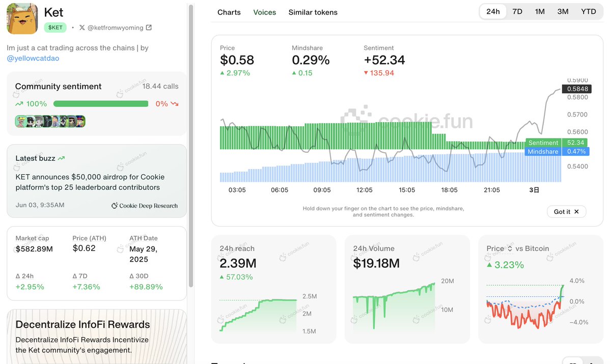The width and height of the screenshot is (611, 364).
Task: Click the green bullish trend arrow icon
Action: [x=19, y=104]
